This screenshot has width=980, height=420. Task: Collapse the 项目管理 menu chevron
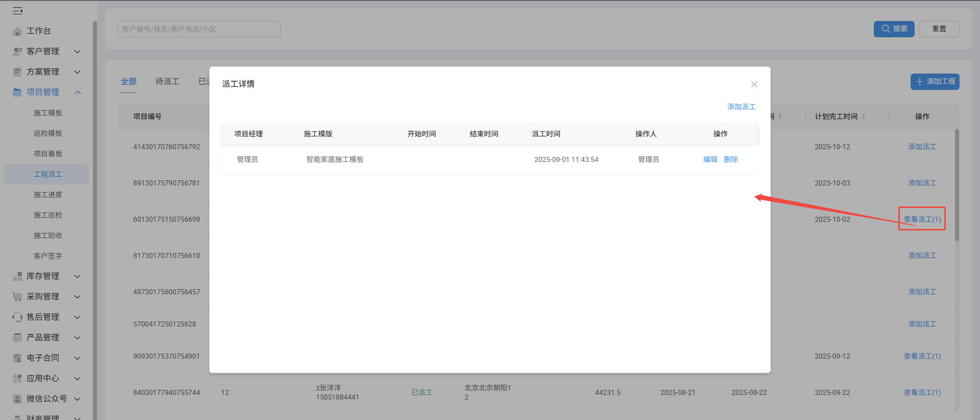tap(78, 92)
